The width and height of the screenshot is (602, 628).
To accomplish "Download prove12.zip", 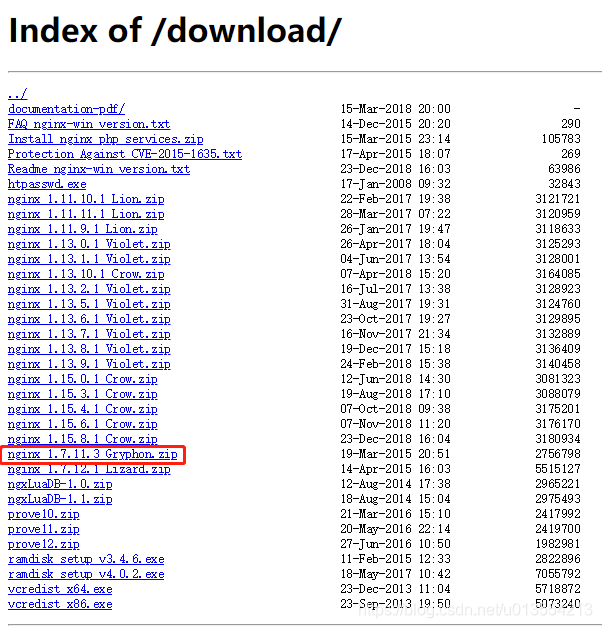I will 44,545.
